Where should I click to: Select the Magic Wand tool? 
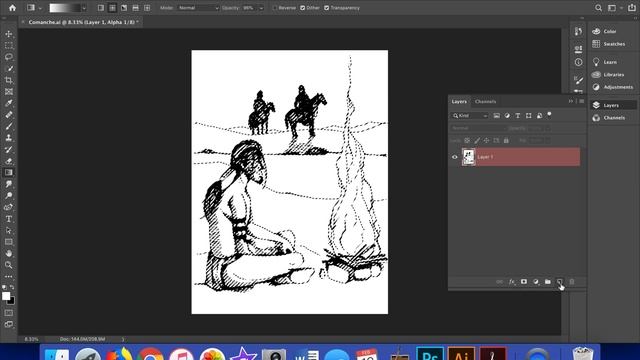point(9,69)
